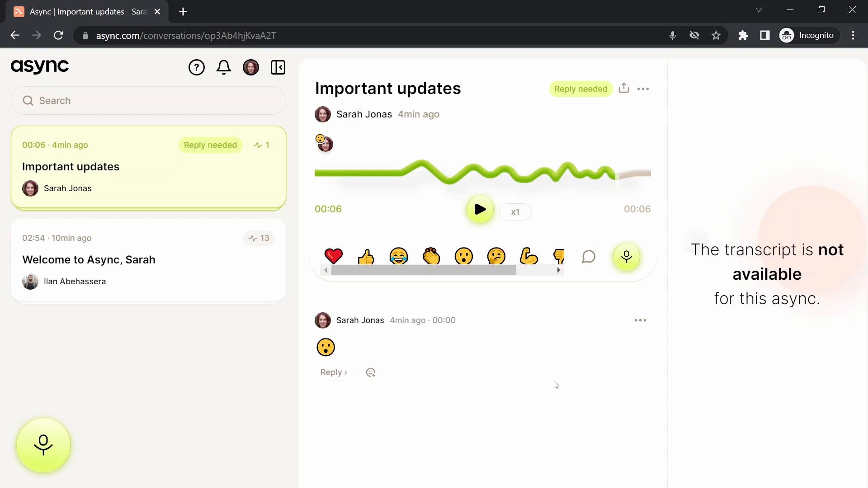Viewport: 868px width, 488px height.
Task: Expand the three-dot menu on Sarah's reply
Action: (x=640, y=320)
